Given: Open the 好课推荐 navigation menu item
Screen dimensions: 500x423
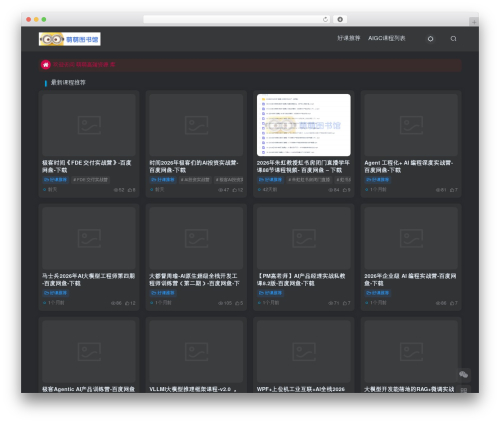Looking at the screenshot, I should (349, 38).
